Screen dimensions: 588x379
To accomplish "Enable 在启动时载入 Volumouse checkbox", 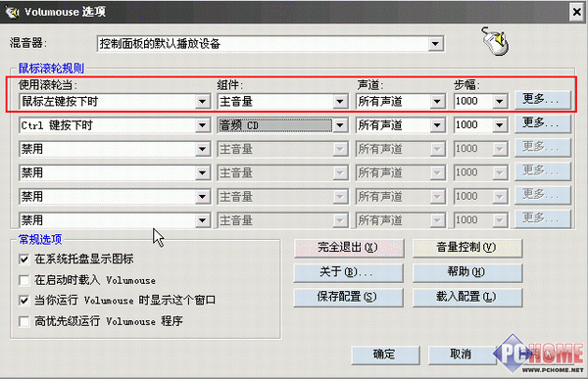I will click(24, 280).
